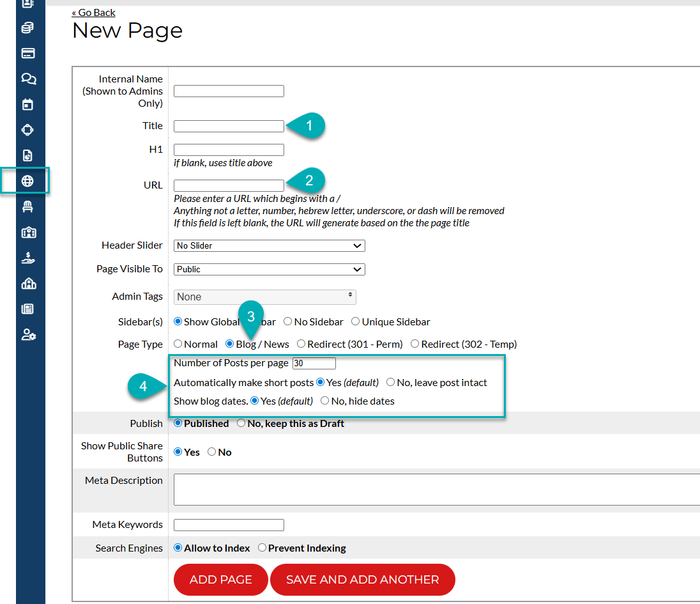700x604 pixels.
Task: Open the coins stack icon in sidebar
Action: coord(27,27)
